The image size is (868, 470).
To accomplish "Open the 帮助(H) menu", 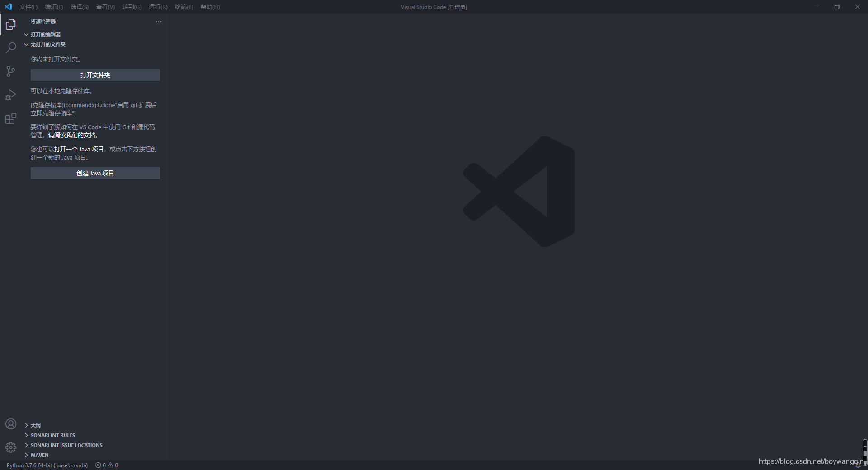I will (x=210, y=7).
